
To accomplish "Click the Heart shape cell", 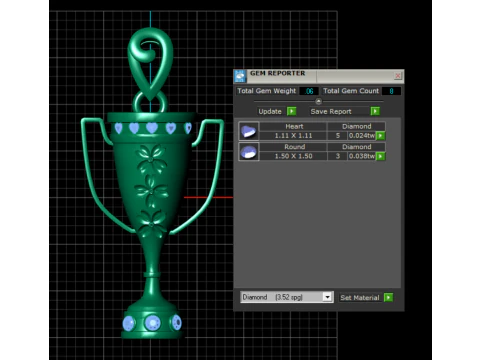I will coord(294,126).
